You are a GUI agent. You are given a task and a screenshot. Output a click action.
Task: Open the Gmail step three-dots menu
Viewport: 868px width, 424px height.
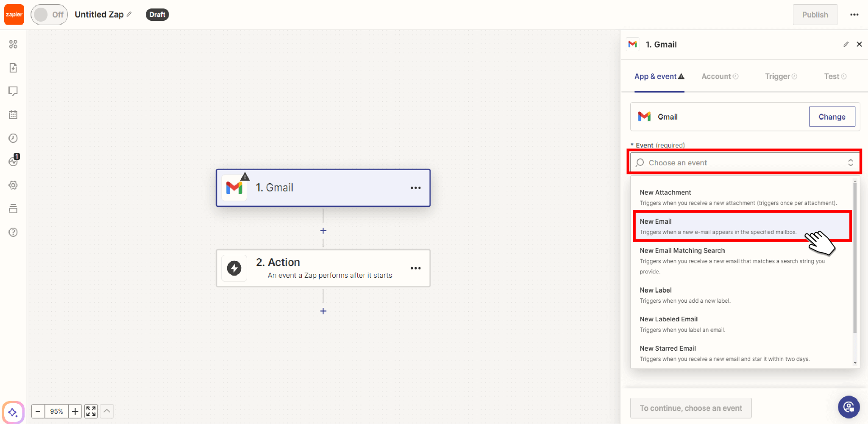[415, 188]
